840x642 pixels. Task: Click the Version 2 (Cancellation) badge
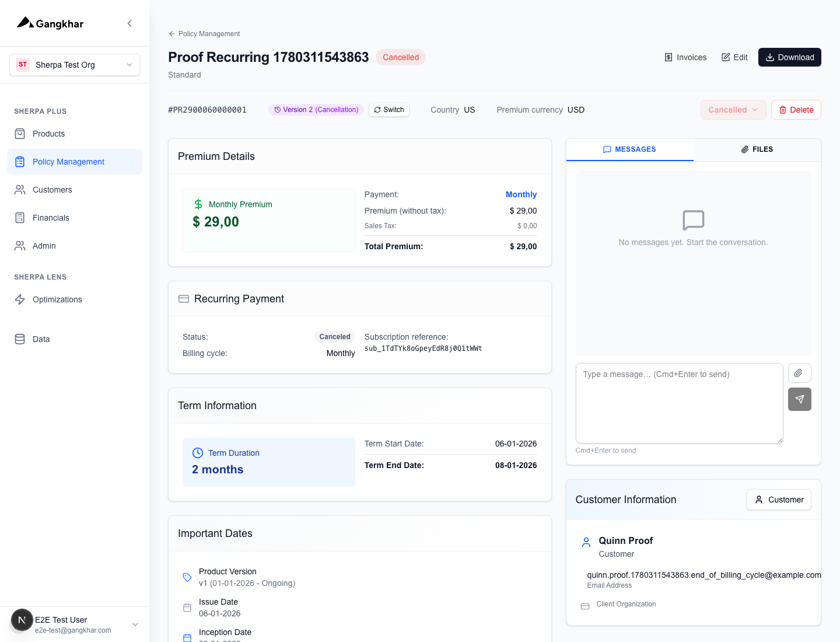(x=316, y=110)
